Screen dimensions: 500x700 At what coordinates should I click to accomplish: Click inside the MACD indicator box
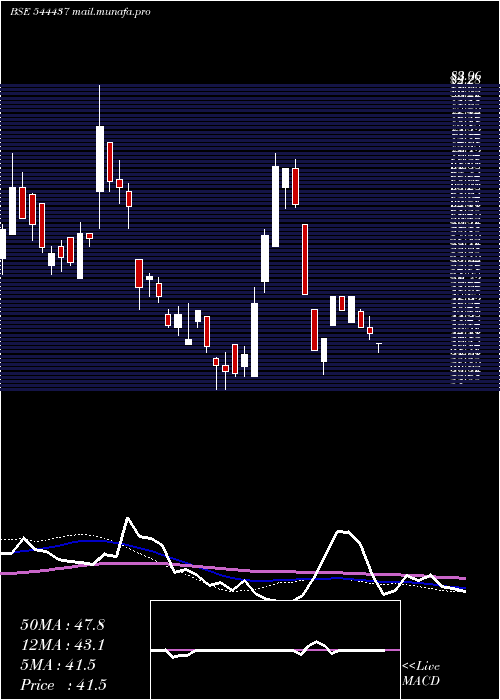(275, 650)
